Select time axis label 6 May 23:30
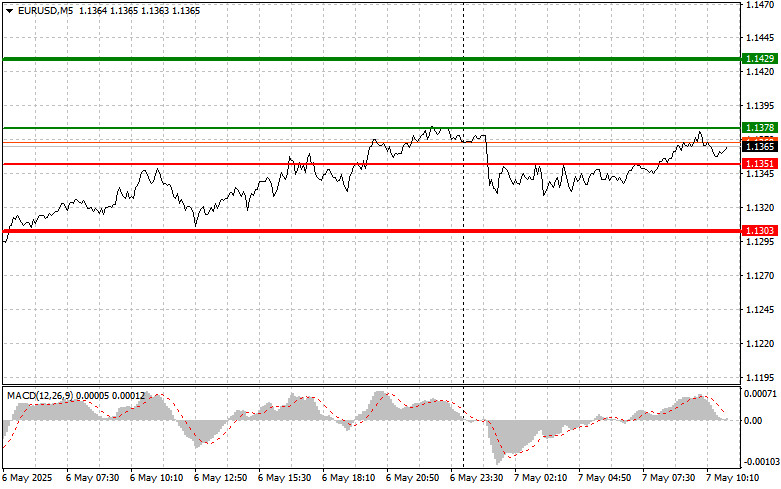The image size is (781, 489). coord(476,478)
